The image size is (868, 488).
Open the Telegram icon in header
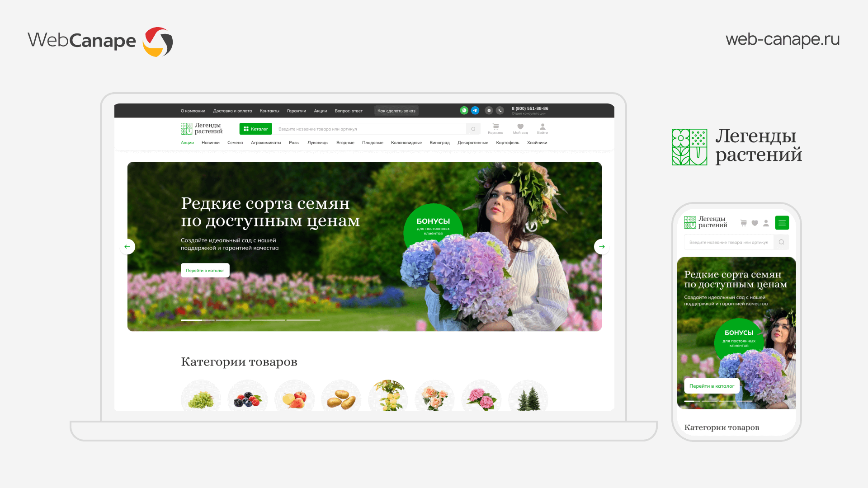(475, 110)
